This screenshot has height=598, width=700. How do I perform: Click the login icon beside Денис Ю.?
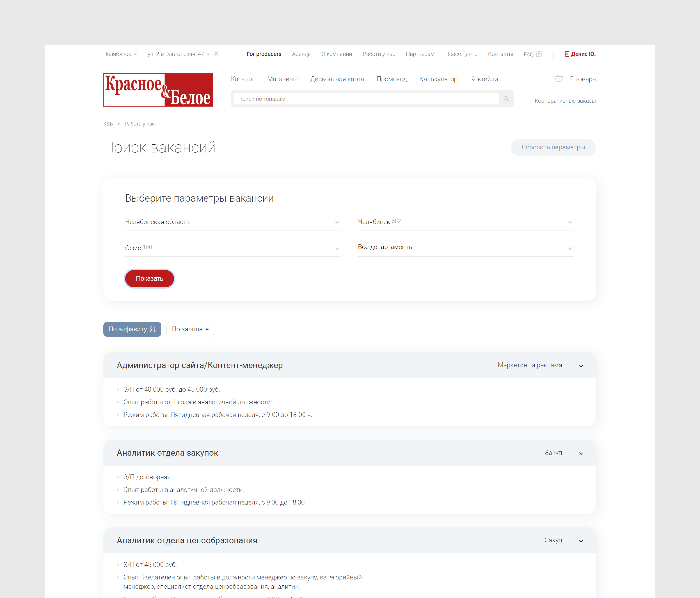pyautogui.click(x=567, y=54)
